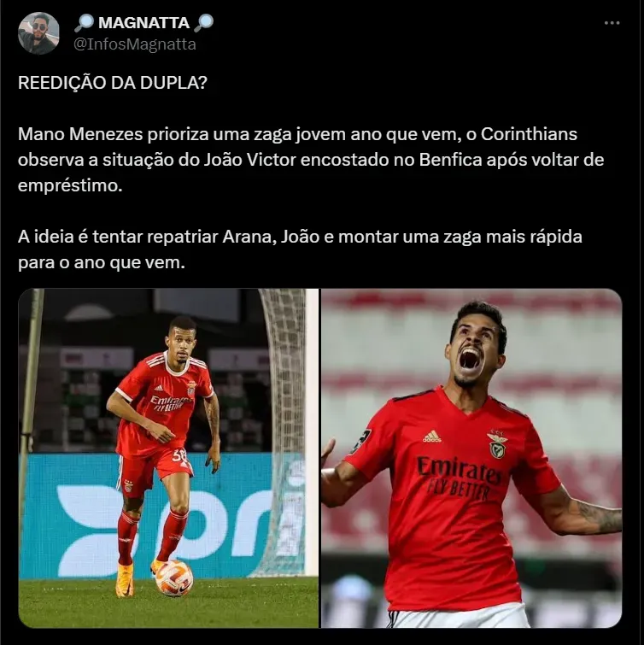Open the MAGNATTA display name profile link
This screenshot has height=645, width=644.
coord(144,22)
